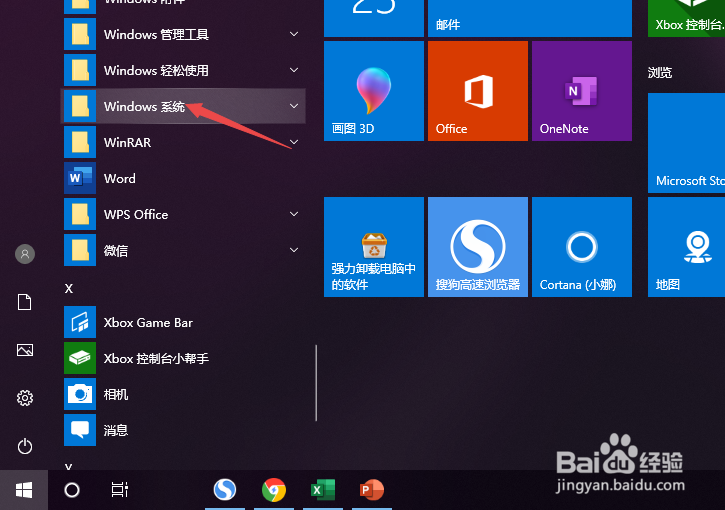Open the Windows Start button
Viewport: 725px width, 510px height.
pos(24,490)
